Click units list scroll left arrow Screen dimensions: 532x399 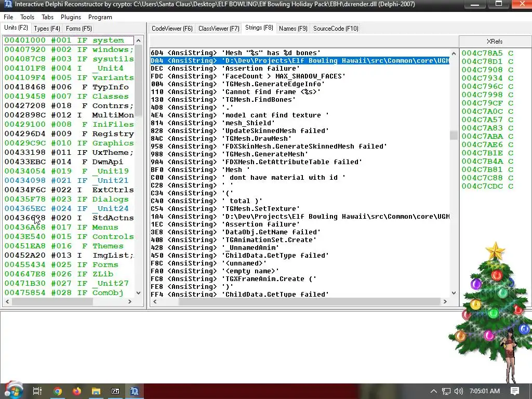click(7, 302)
